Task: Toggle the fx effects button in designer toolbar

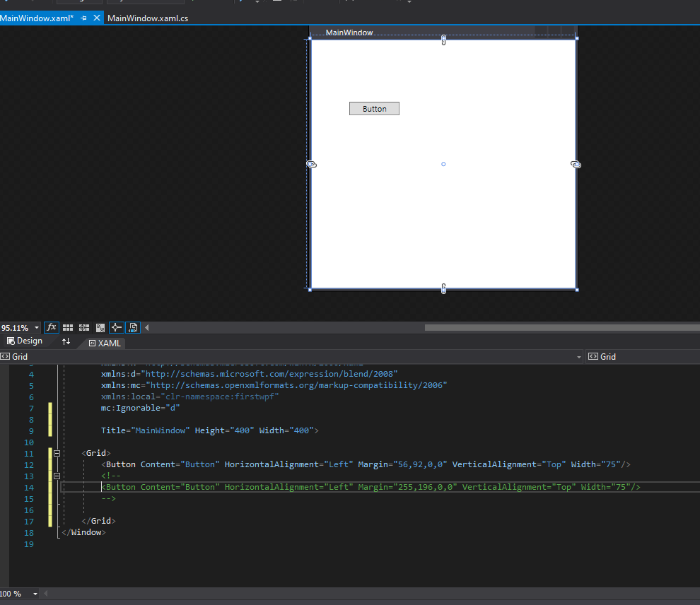Action: [x=52, y=327]
